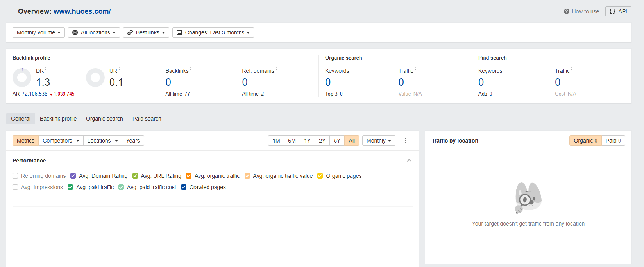Click All time 77 backlinks text
The height and width of the screenshot is (267, 644).
click(x=178, y=94)
